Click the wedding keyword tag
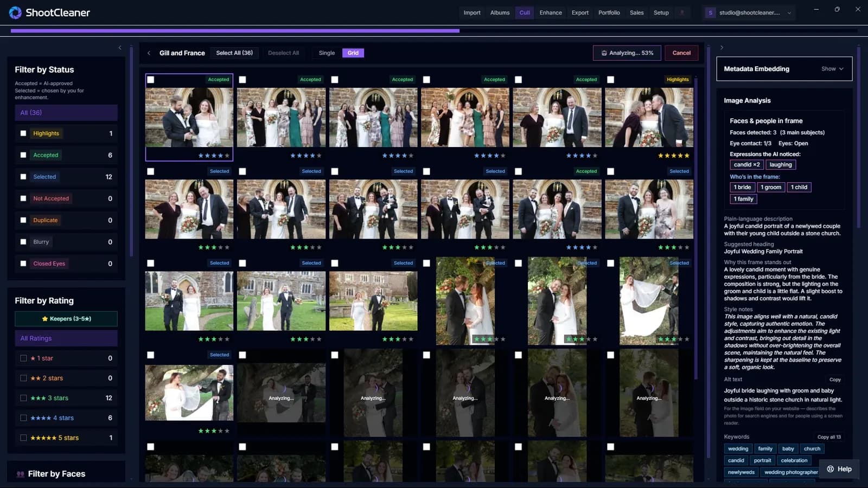868x488 pixels. click(738, 449)
